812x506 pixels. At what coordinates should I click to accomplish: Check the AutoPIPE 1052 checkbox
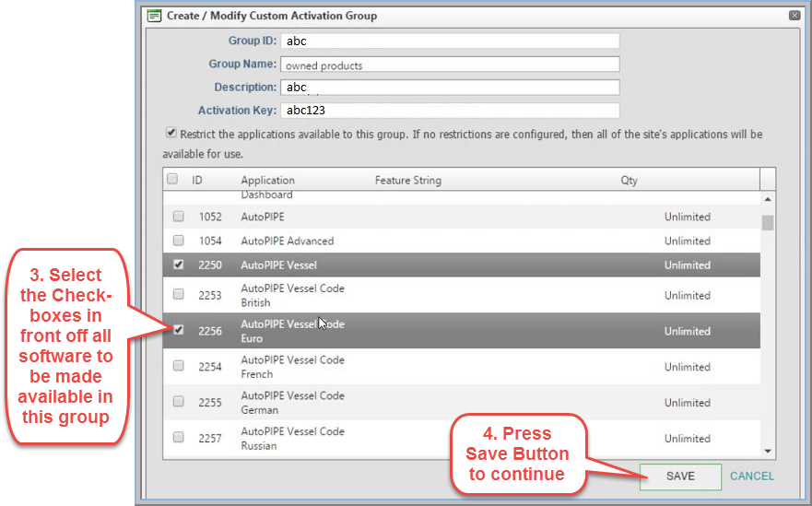pos(178,216)
